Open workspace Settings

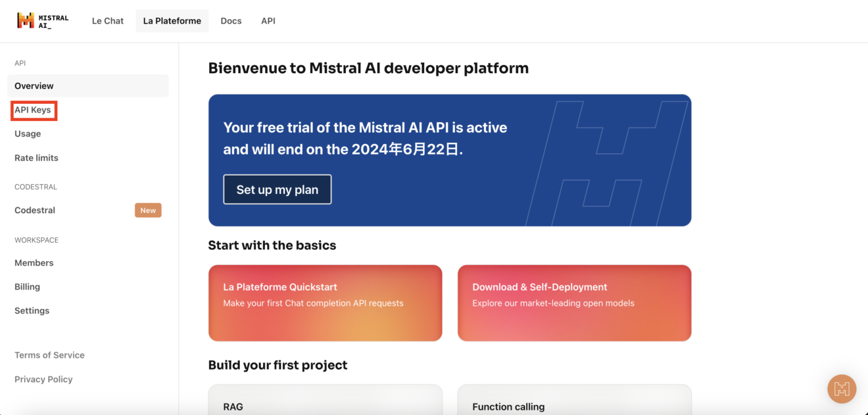(32, 311)
